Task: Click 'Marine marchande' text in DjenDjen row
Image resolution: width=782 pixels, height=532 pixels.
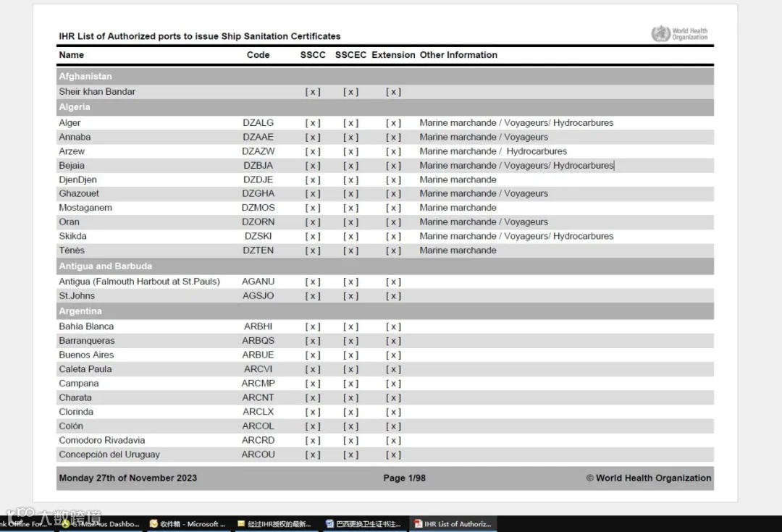Action: pyautogui.click(x=458, y=180)
